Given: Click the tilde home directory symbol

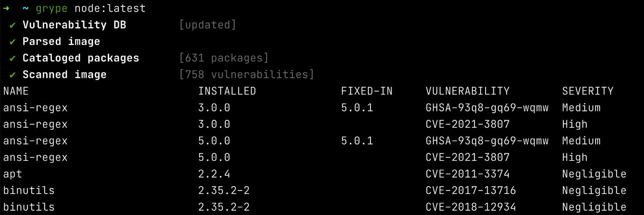Looking at the screenshot, I should point(25,9).
